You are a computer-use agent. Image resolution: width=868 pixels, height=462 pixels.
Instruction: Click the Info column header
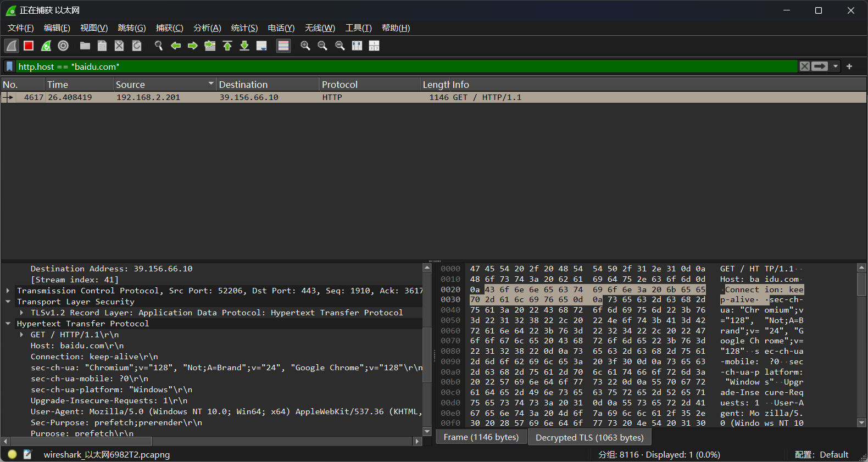pos(658,85)
